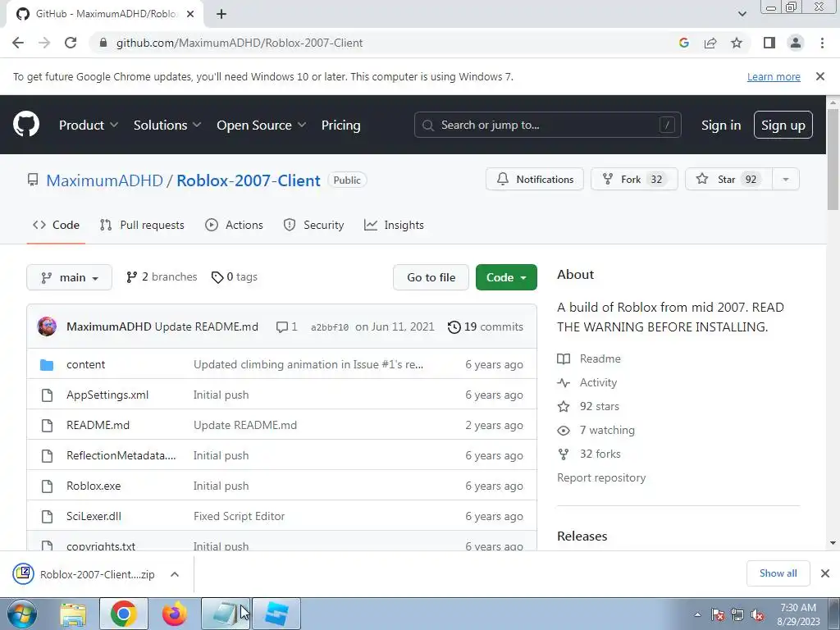
Task: Click Report repository link
Action: (601, 477)
